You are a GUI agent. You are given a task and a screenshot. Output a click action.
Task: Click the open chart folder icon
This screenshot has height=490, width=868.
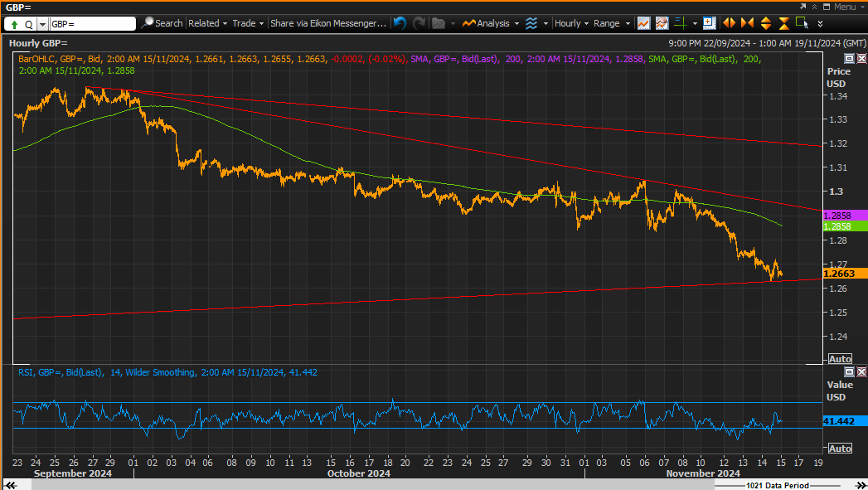pyautogui.click(x=439, y=23)
